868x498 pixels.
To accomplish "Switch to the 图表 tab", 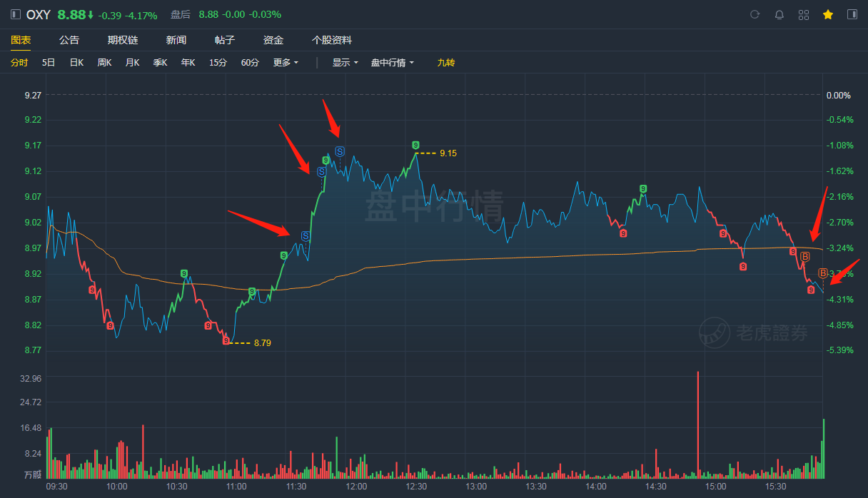I will pos(21,40).
